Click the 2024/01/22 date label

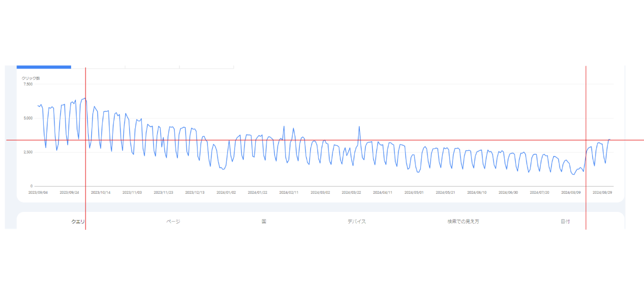[x=257, y=192]
